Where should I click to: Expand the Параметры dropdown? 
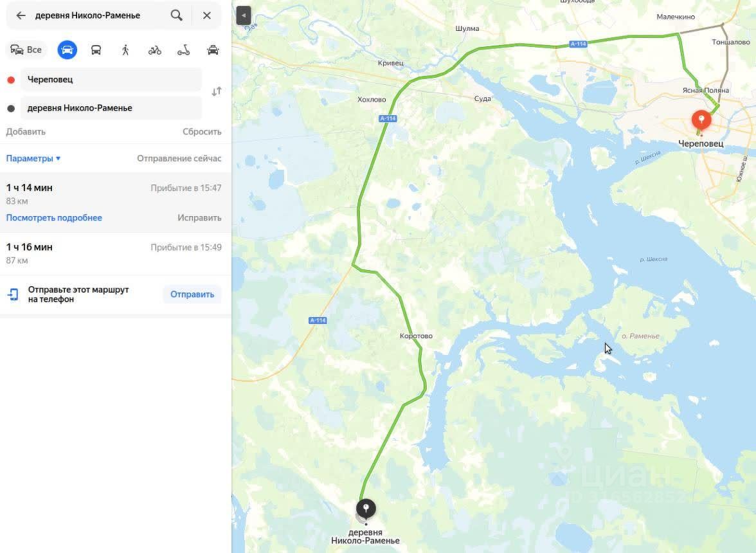point(33,158)
